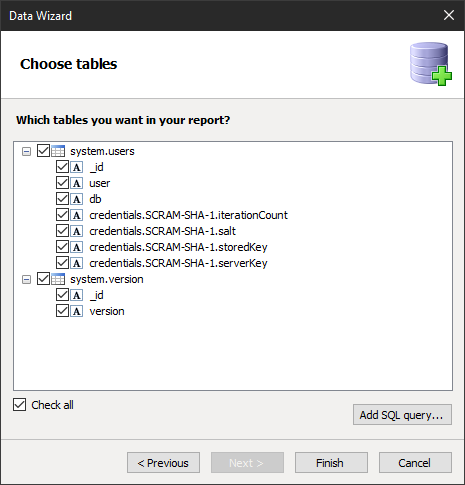The width and height of the screenshot is (465, 485).
Task: Click the field icon next to user
Action: (77, 183)
